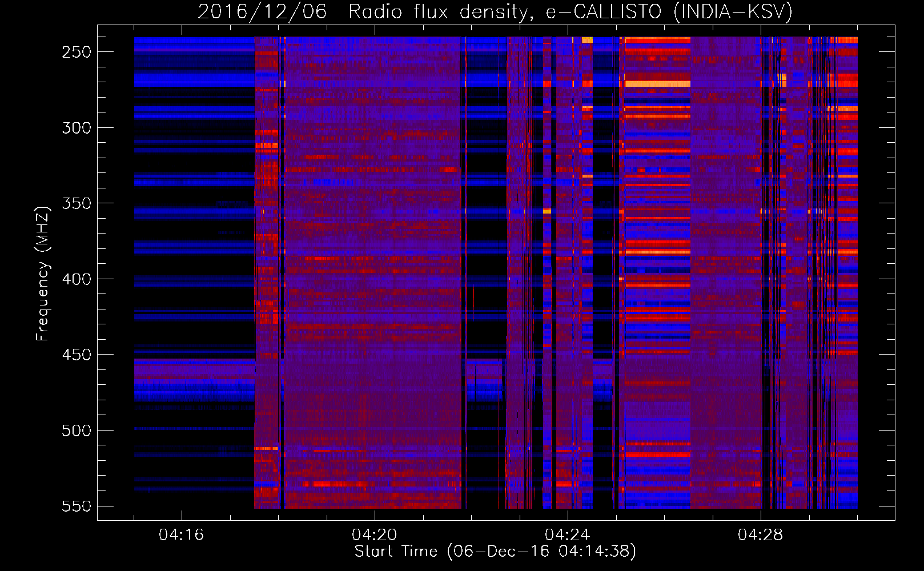The image size is (924, 571).
Task: Click the 300 frequency tick label
Action: coord(77,128)
